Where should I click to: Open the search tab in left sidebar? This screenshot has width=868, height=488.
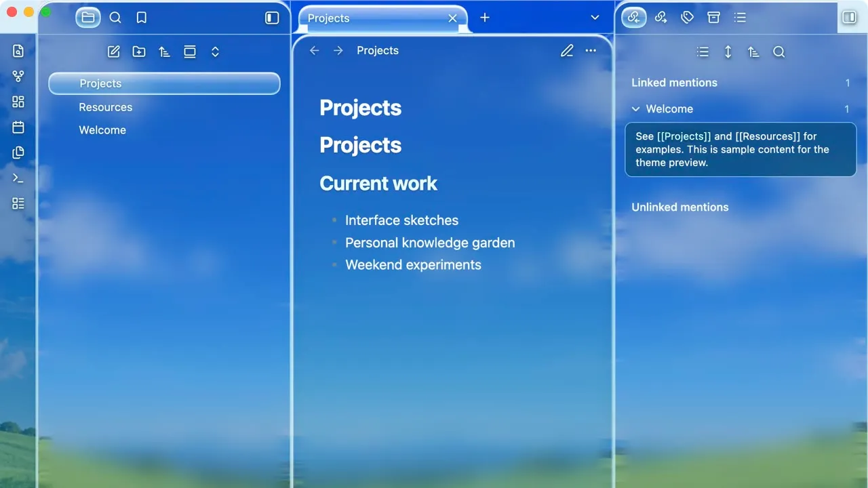[115, 18]
